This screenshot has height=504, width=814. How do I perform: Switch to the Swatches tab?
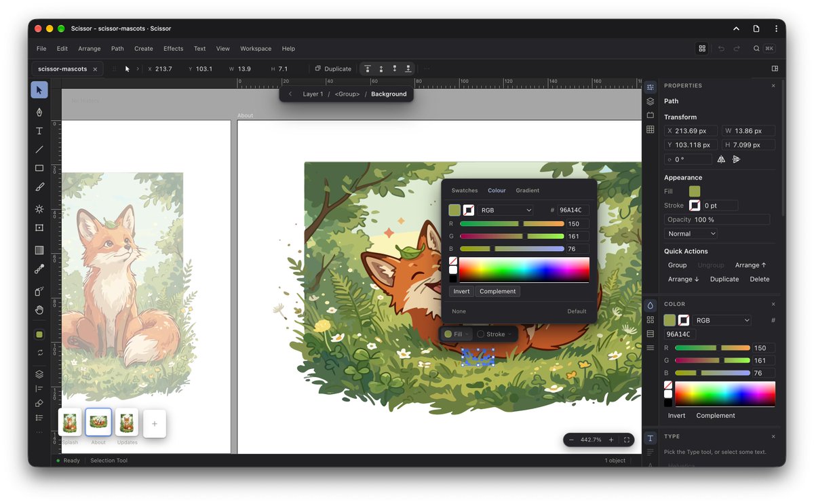[465, 191]
